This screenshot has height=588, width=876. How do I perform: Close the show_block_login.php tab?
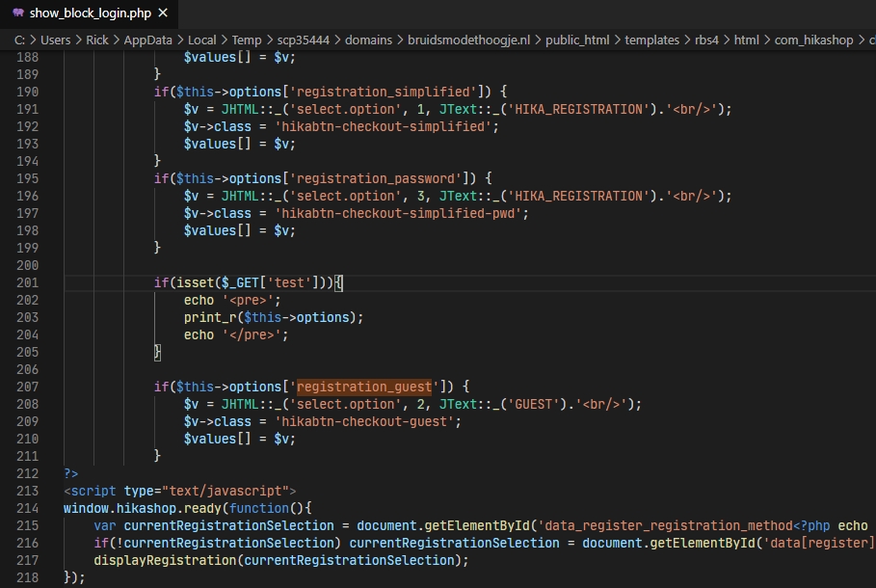pyautogui.click(x=163, y=13)
